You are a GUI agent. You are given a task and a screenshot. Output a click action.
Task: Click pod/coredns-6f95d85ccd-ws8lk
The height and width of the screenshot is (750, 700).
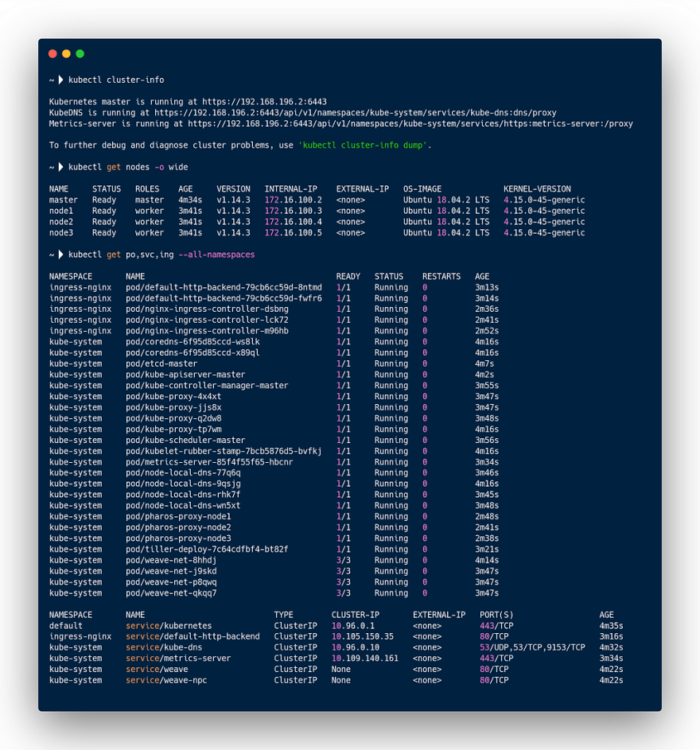click(x=192, y=342)
